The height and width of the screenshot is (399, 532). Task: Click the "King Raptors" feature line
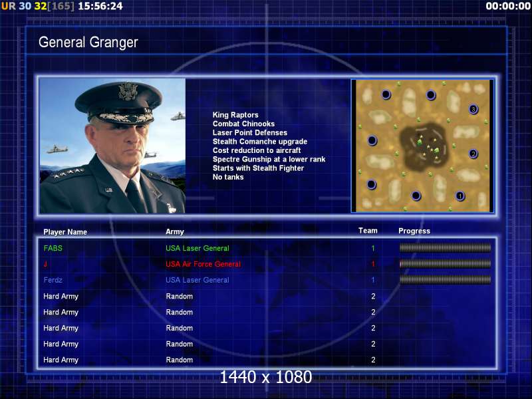(x=235, y=114)
